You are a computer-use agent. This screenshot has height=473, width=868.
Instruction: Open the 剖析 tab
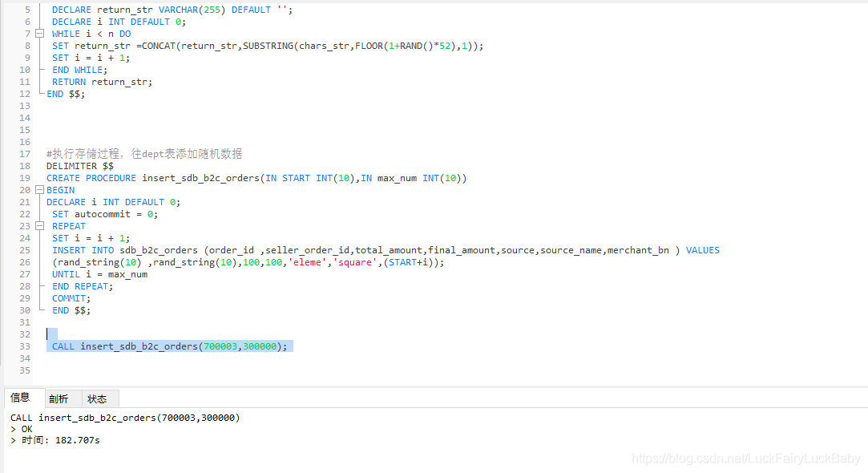tap(59, 398)
